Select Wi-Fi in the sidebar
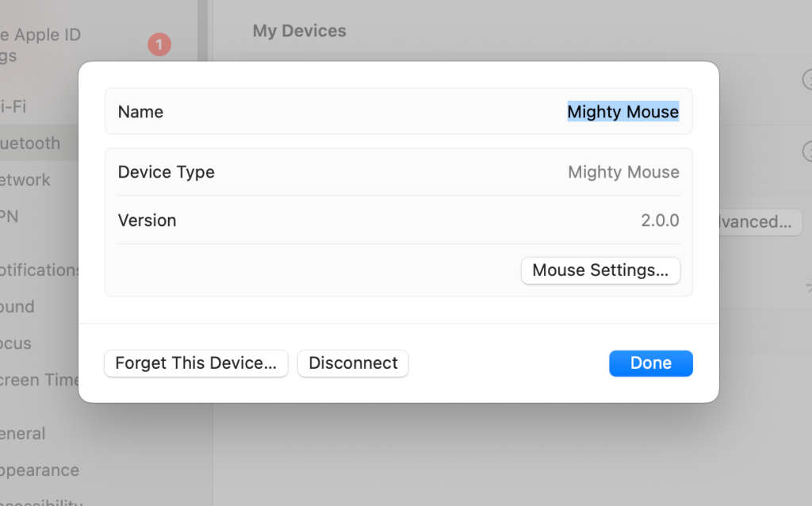 (x=32, y=106)
